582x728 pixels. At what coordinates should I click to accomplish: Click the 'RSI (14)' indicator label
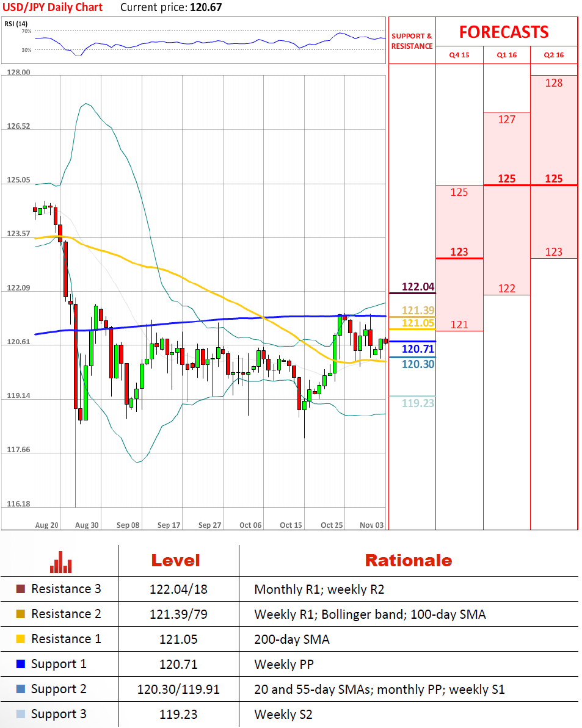(16, 24)
